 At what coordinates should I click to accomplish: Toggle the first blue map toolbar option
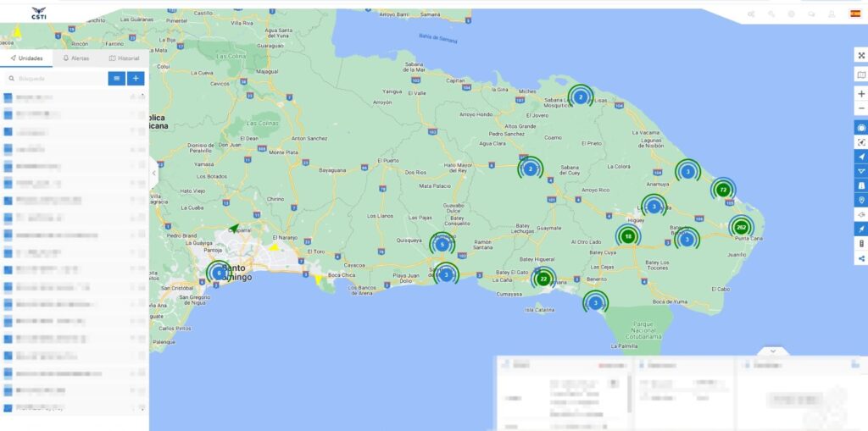click(861, 127)
